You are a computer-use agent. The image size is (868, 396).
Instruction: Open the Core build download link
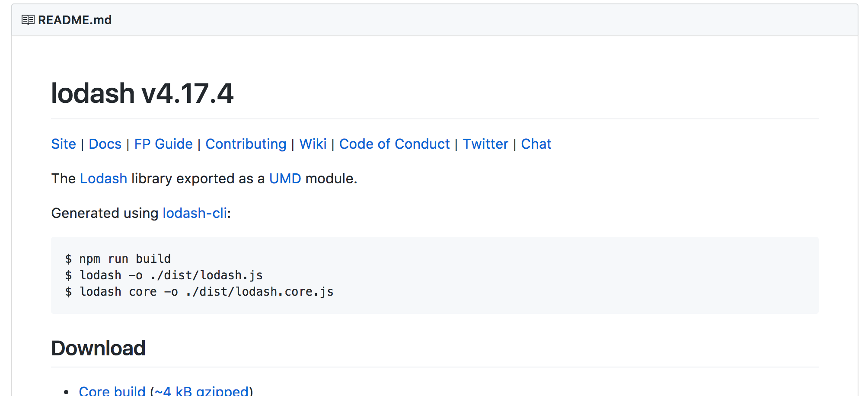[x=112, y=391]
